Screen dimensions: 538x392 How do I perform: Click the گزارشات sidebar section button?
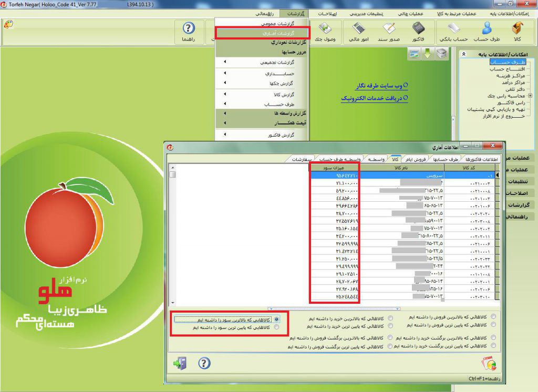click(x=519, y=205)
